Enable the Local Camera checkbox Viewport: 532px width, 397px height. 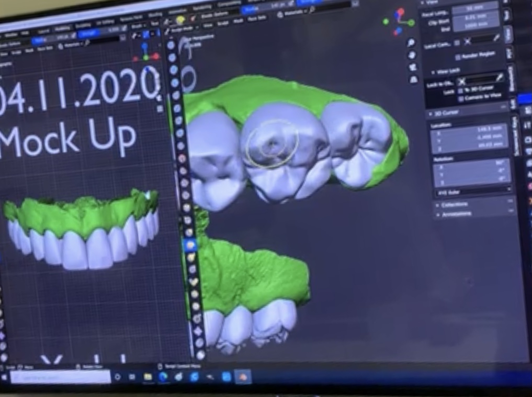457,43
